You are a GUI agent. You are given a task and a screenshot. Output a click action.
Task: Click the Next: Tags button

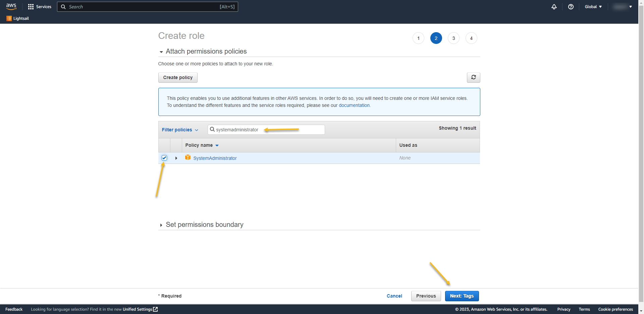click(x=462, y=296)
